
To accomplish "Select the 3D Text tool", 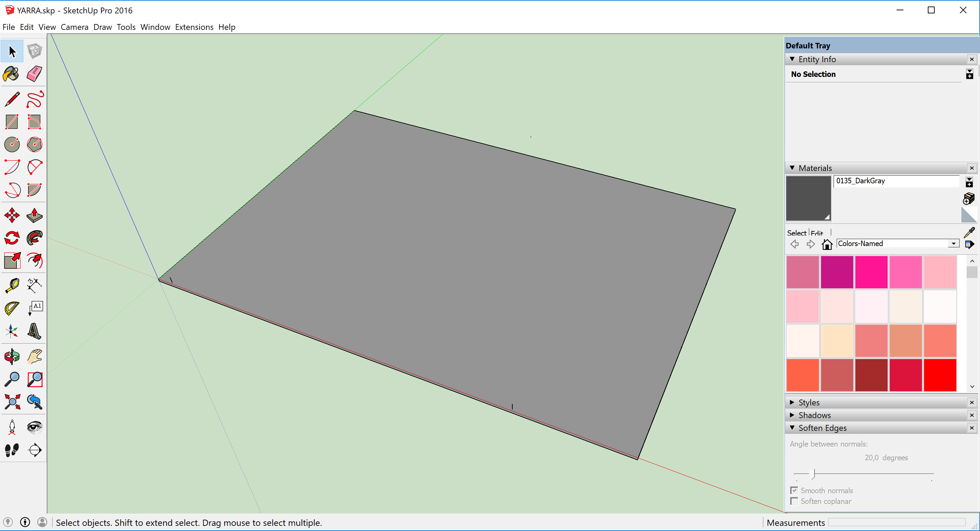I will [x=35, y=331].
